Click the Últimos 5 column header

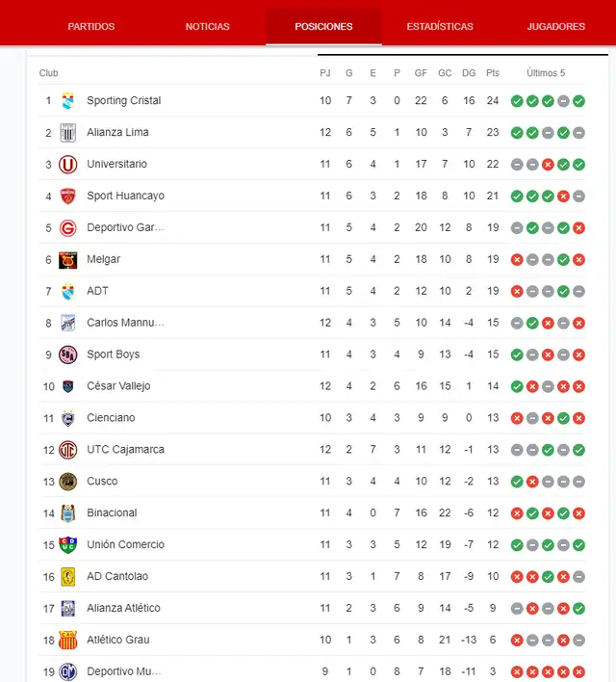point(547,73)
